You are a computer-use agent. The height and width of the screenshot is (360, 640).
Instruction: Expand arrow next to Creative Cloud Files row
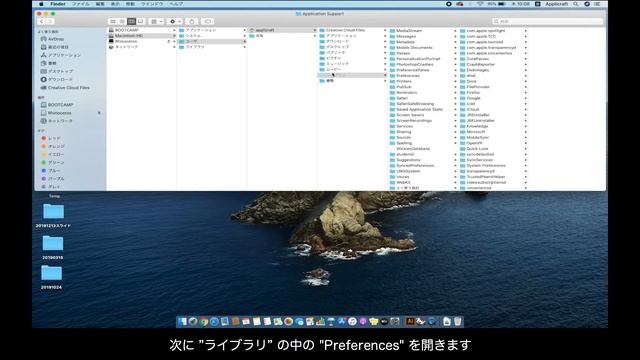385,30
